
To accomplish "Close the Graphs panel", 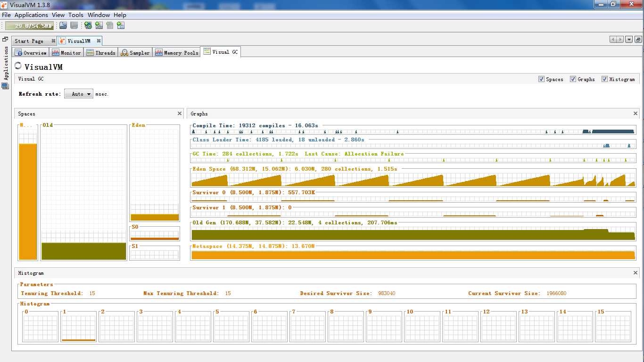I will 636,114.
